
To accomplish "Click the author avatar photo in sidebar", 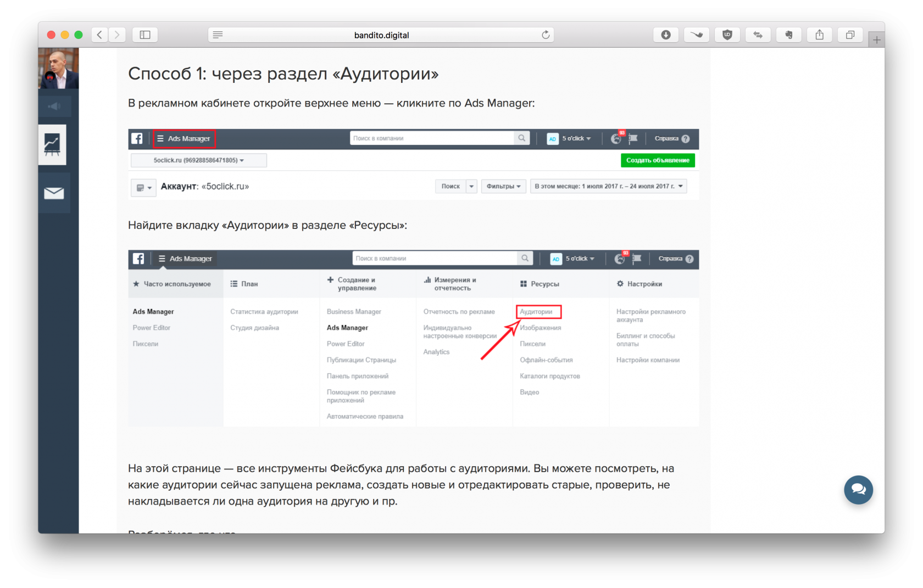I will point(58,68).
